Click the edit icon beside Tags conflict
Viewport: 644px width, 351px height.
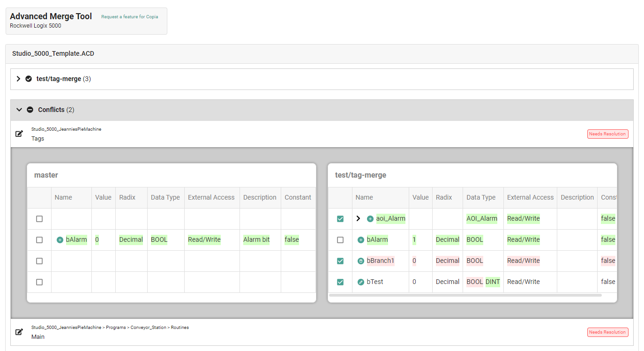[19, 134]
